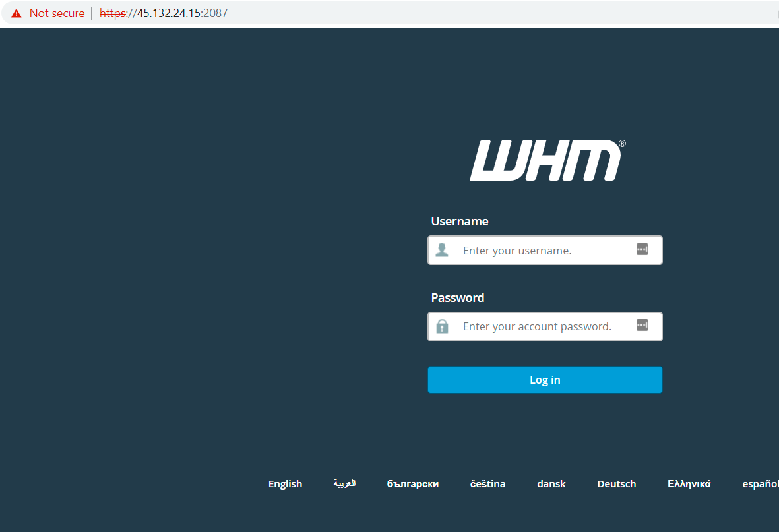Image resolution: width=779 pixels, height=532 pixels.
Task: Click the Password label
Action: pos(458,298)
